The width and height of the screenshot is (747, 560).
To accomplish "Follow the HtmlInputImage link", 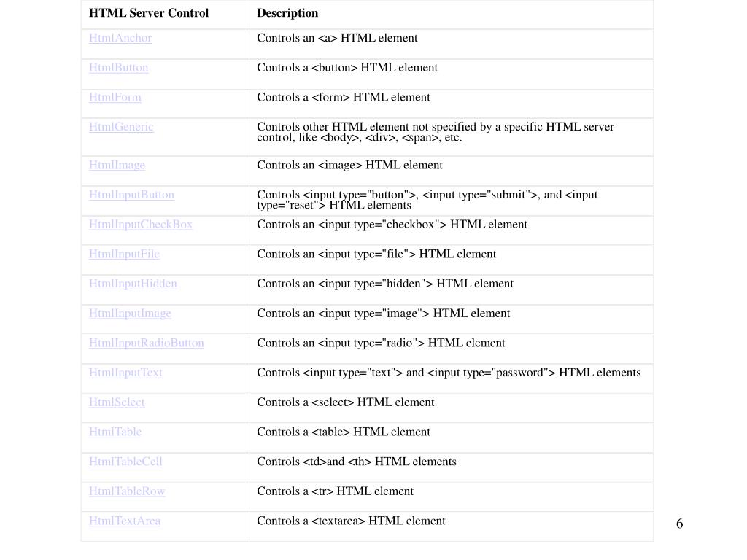I will [130, 314].
